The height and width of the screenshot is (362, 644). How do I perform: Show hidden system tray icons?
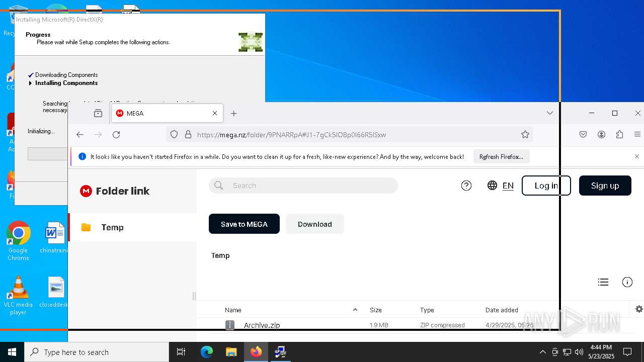click(542, 352)
